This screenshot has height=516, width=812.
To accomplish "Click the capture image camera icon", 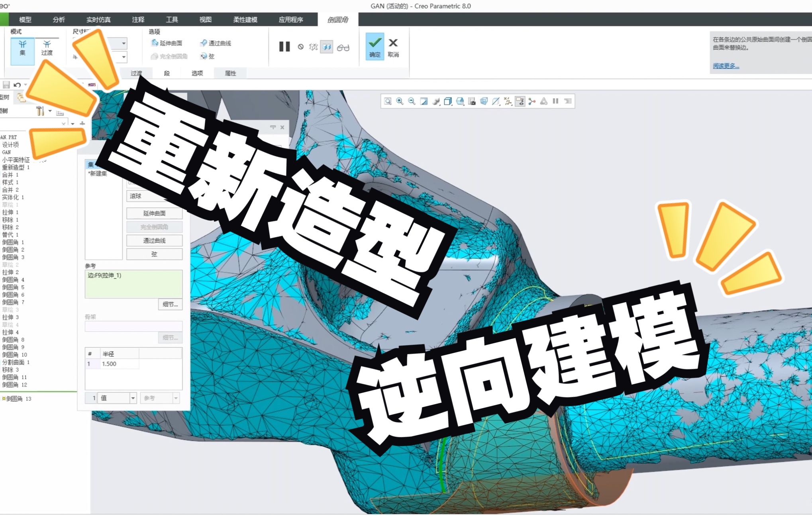I will (472, 101).
